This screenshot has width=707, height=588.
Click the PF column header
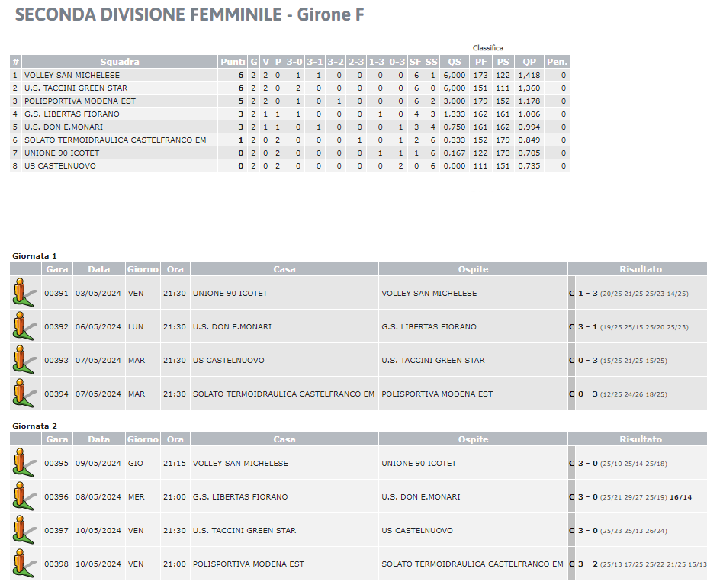[480, 62]
